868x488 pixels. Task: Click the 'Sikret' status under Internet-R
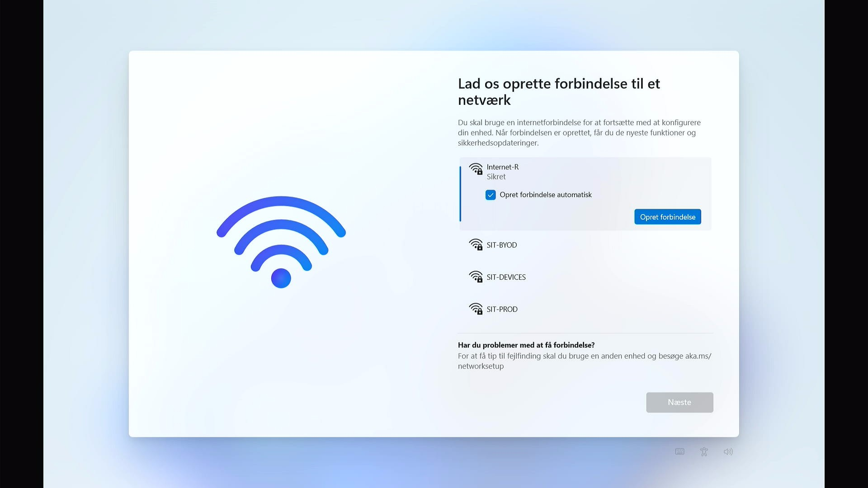coord(496,177)
